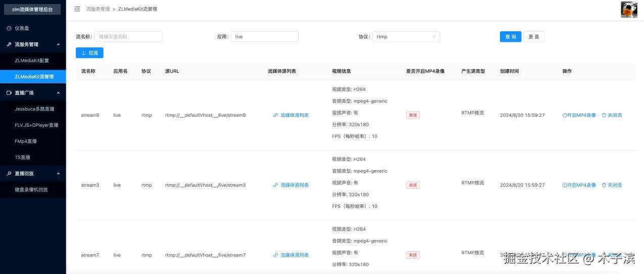Click the download icon on 拉流 button
Viewport: 644px width, 274px height.
tap(84, 53)
